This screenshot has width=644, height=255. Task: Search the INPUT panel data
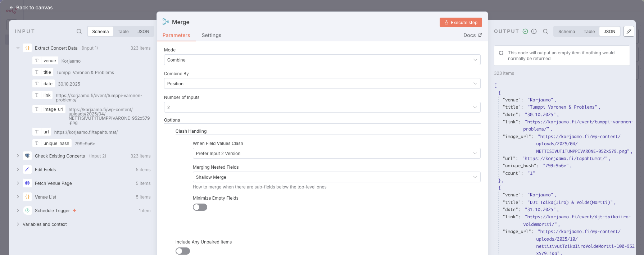click(x=79, y=31)
